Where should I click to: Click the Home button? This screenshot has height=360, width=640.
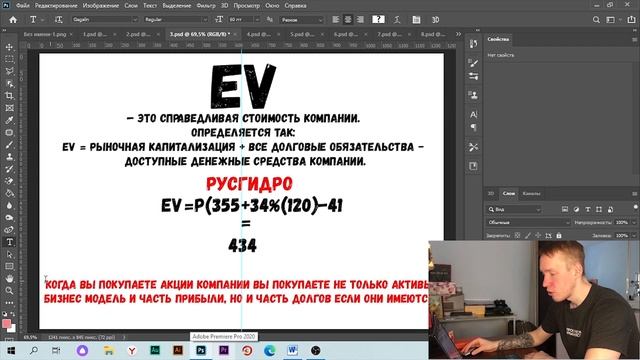point(13,20)
